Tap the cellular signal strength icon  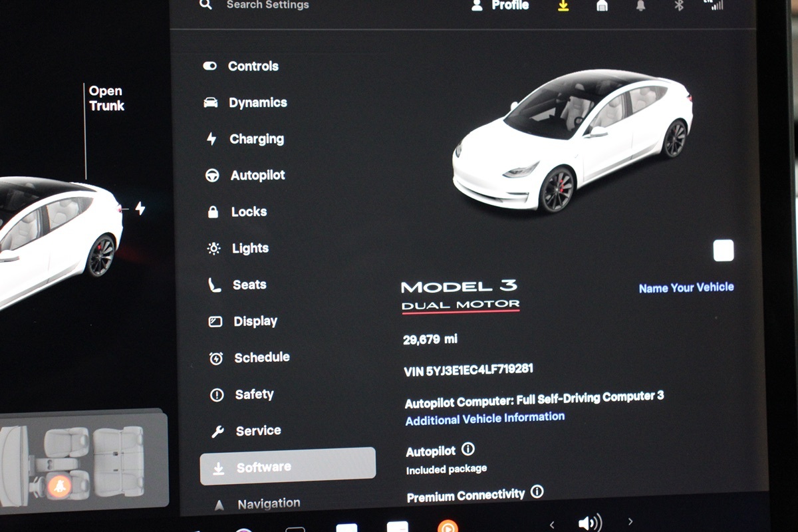coord(714,5)
